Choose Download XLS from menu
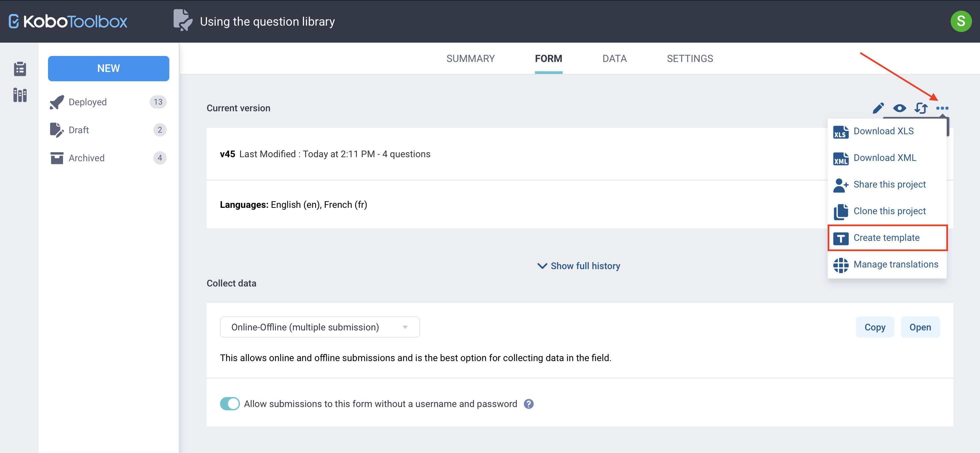 coord(883,131)
